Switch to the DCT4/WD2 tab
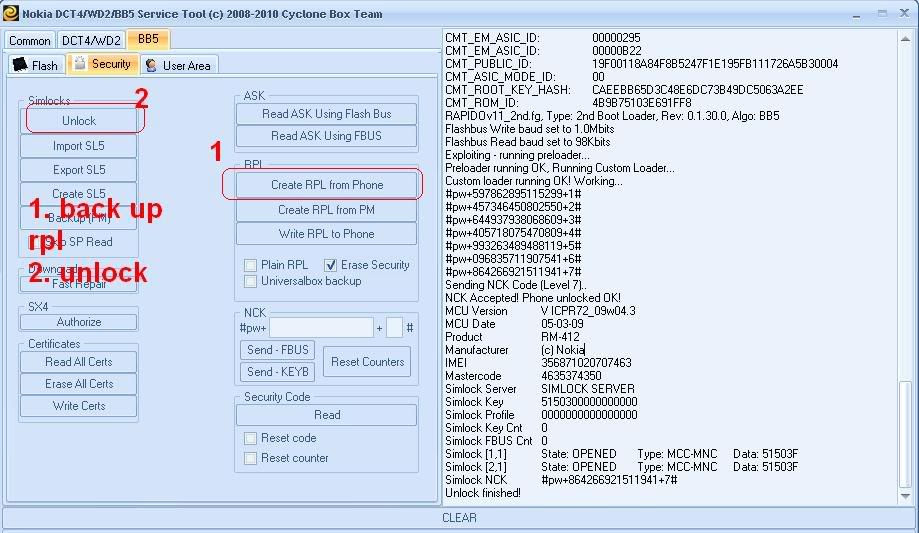This screenshot has width=919, height=533. (x=91, y=40)
